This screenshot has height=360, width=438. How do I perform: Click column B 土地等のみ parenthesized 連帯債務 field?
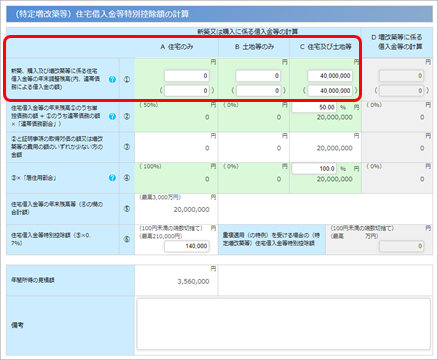pos(258,91)
